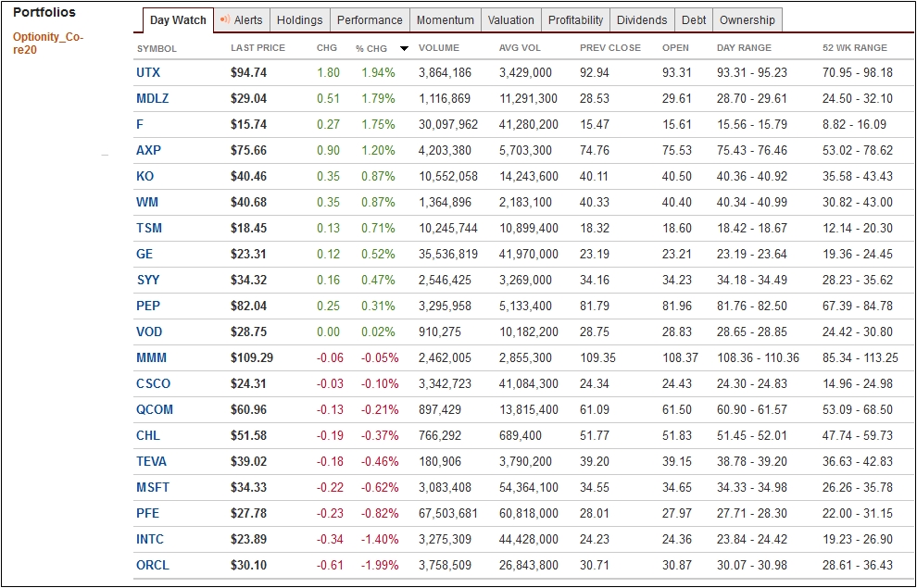The height and width of the screenshot is (588, 917).
Task: Click UTX last price $94.74
Action: point(248,73)
